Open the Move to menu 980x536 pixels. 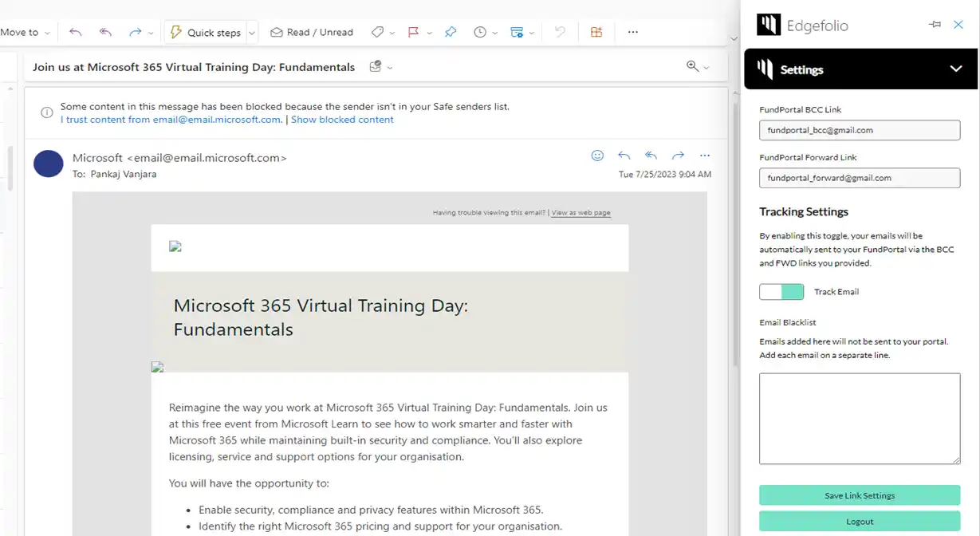coord(25,32)
